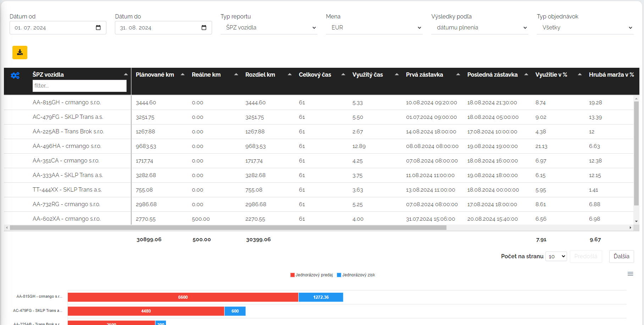The width and height of the screenshot is (644, 325).
Task: Click the red 4480 chart bar
Action: (x=146, y=311)
